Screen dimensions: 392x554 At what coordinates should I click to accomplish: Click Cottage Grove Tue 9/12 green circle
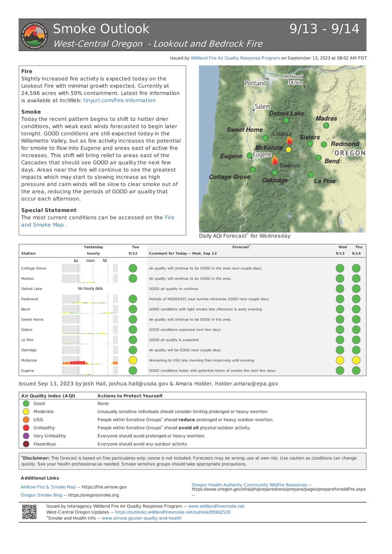click(133, 268)
